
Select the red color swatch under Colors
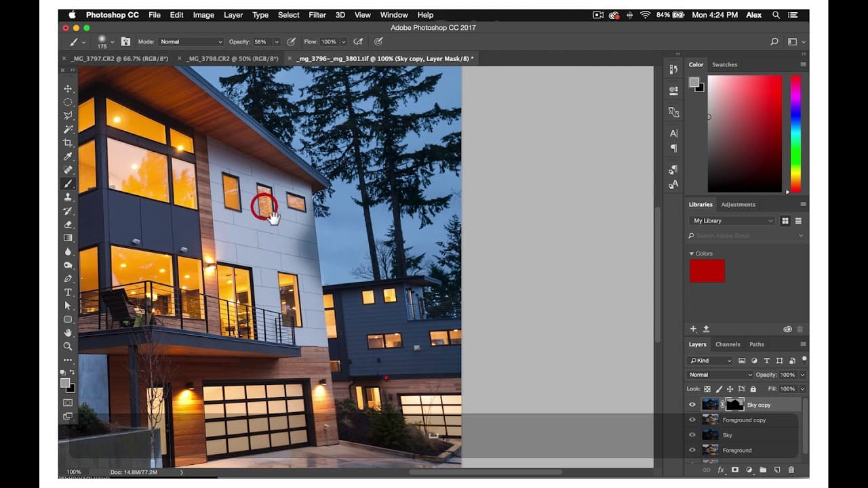point(707,270)
